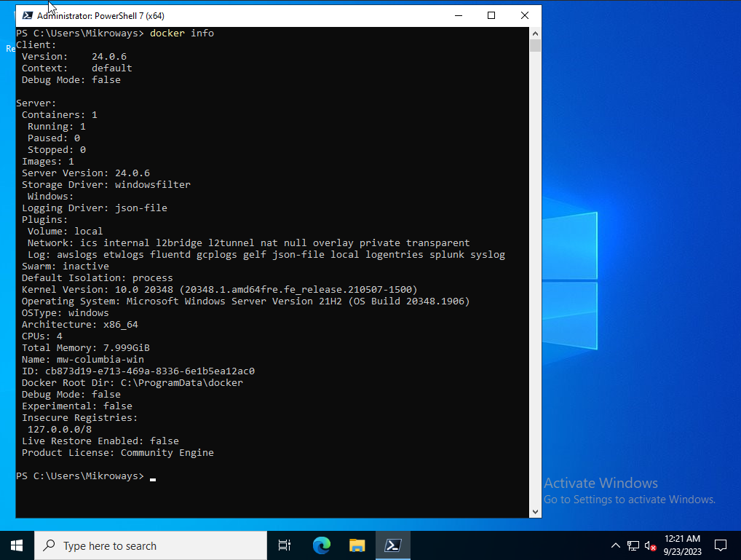The width and height of the screenshot is (741, 560).
Task: Open the notifications action center icon
Action: 720,546
